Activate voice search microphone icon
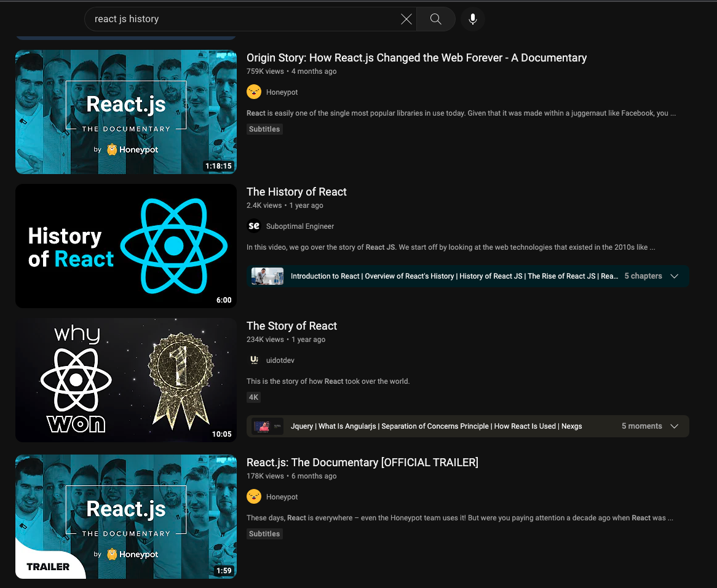 (x=472, y=18)
